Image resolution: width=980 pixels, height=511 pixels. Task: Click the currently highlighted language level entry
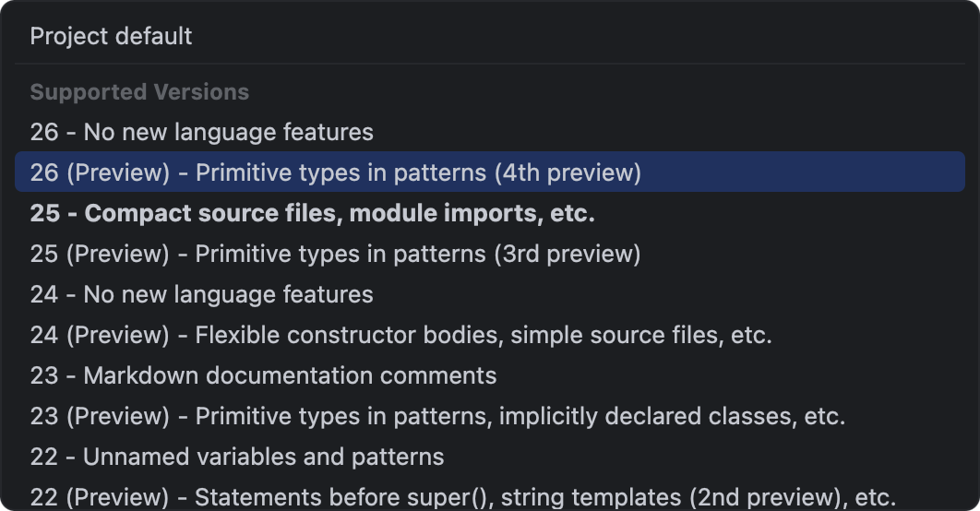click(x=335, y=172)
